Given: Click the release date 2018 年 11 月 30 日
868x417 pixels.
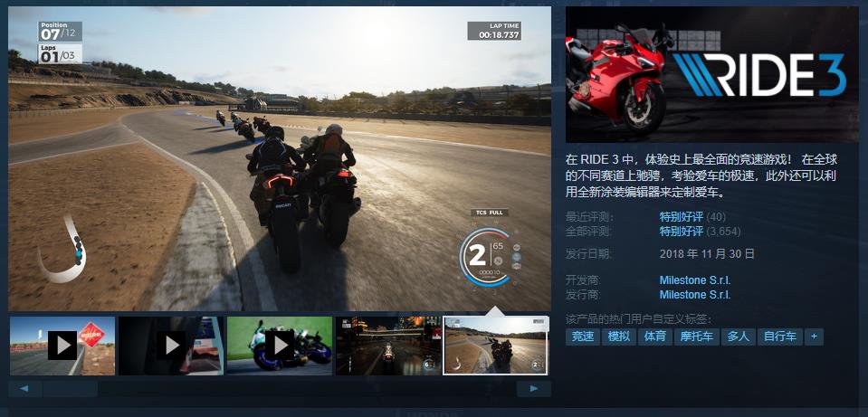Looking at the screenshot, I should coord(707,254).
